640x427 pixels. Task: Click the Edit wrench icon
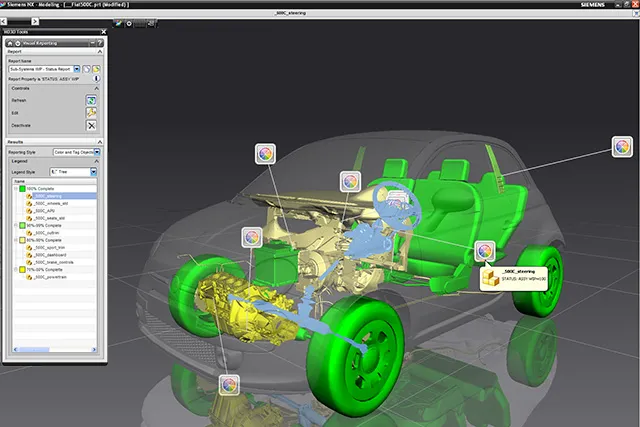91,113
